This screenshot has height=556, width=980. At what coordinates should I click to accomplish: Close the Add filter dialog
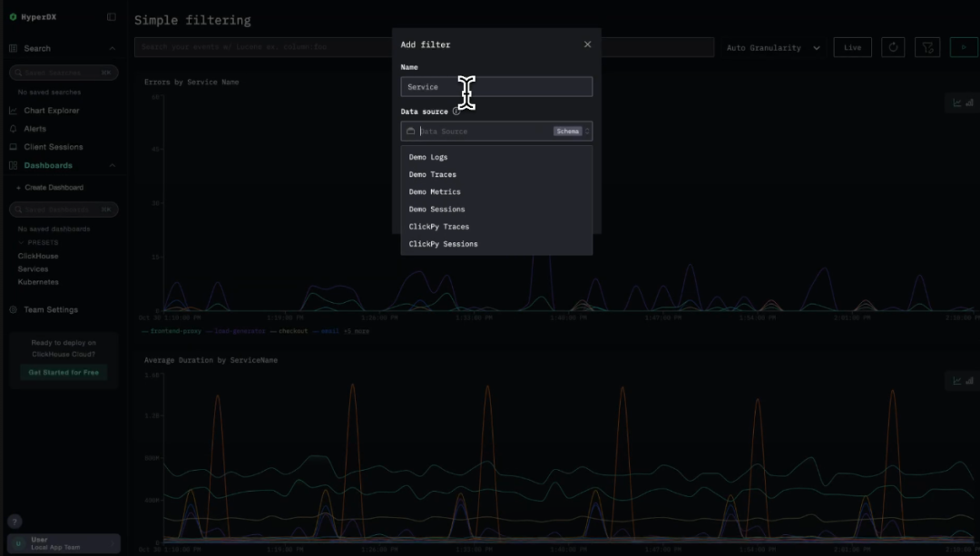587,44
